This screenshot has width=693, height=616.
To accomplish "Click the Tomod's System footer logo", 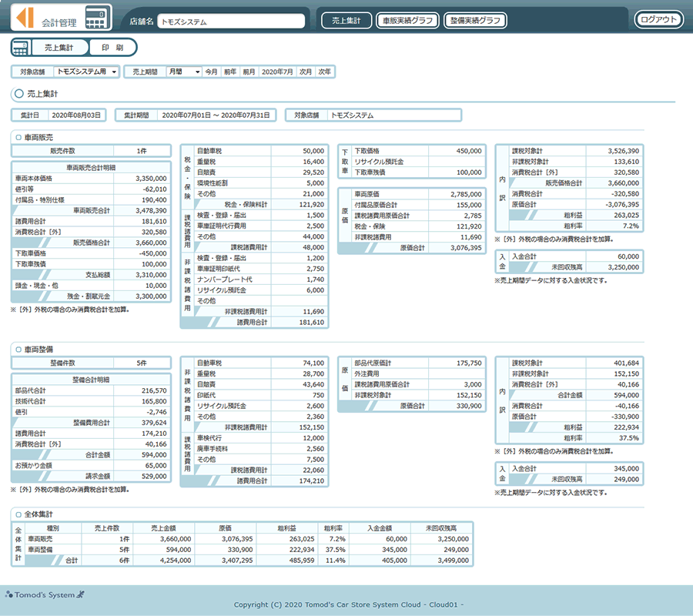I will (45, 594).
